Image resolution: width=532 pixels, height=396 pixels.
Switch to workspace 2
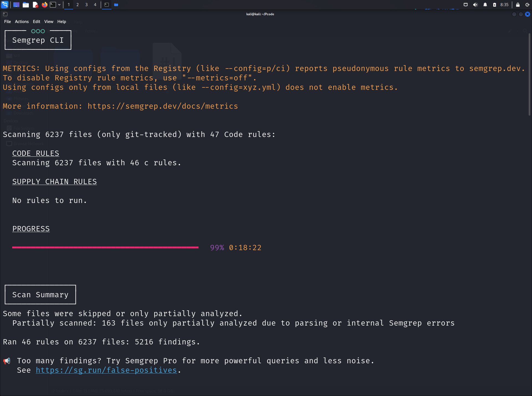78,5
